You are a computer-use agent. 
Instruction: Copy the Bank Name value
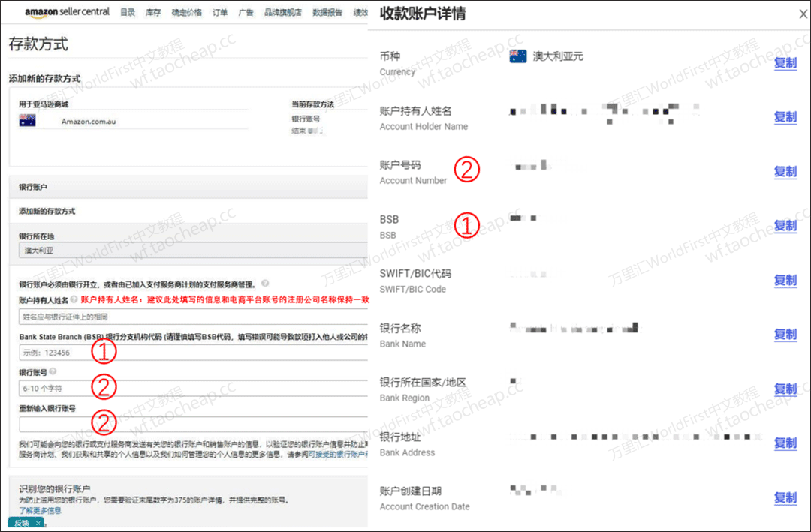point(785,335)
